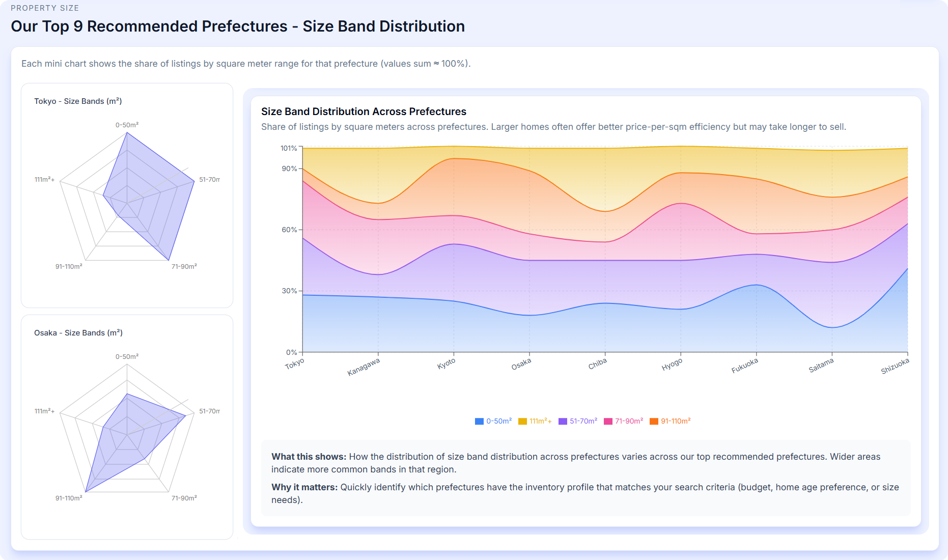Select the Tokyo label on the x-axis
The height and width of the screenshot is (560, 948).
(x=295, y=364)
